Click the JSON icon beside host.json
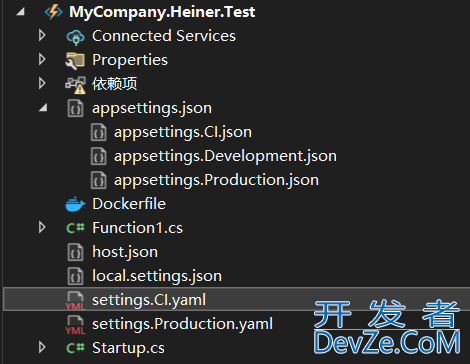This screenshot has height=364, width=470. 75,252
